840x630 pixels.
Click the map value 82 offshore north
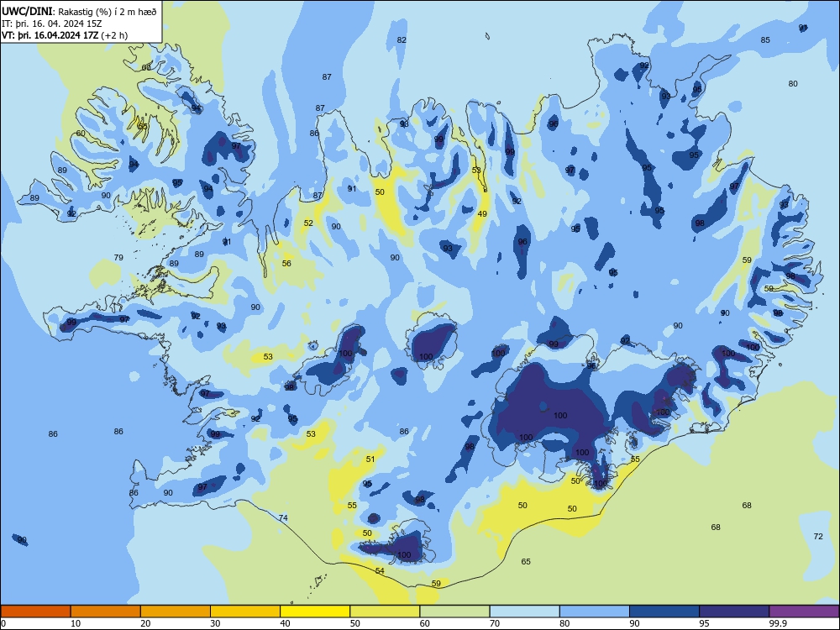(402, 39)
